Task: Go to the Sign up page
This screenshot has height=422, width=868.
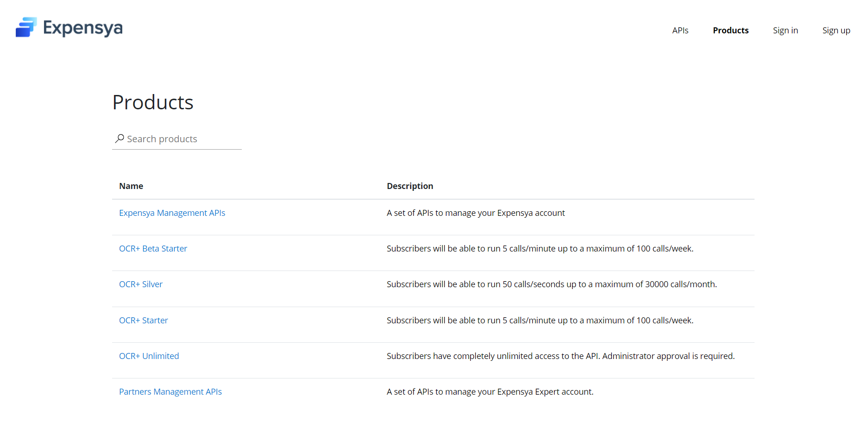Action: click(836, 31)
